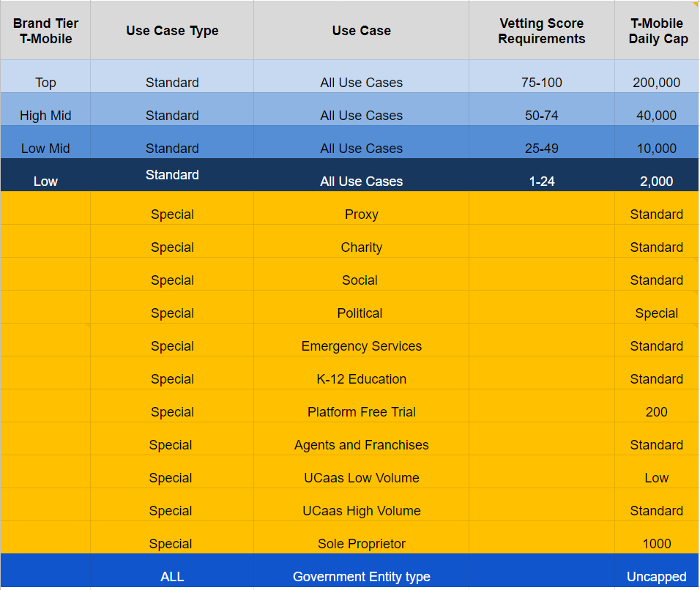Select the Use Case Type column header
The image size is (700, 590).
coord(172,31)
